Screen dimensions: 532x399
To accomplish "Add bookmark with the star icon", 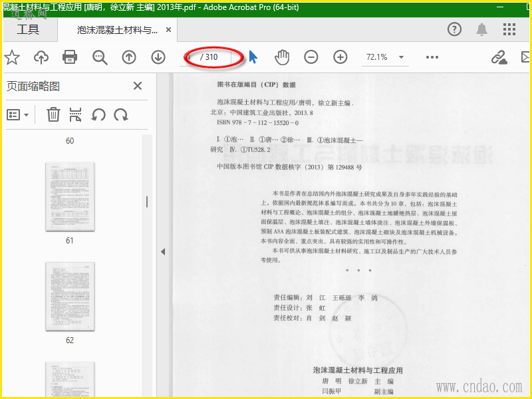I will click(x=12, y=57).
